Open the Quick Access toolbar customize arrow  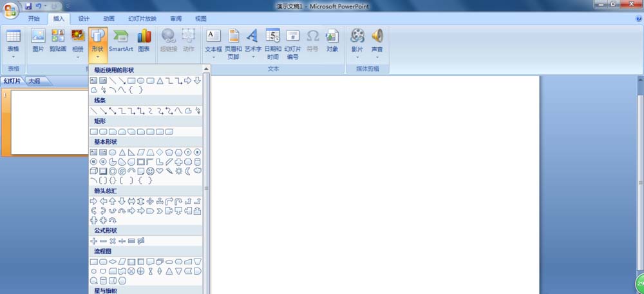(68, 6)
